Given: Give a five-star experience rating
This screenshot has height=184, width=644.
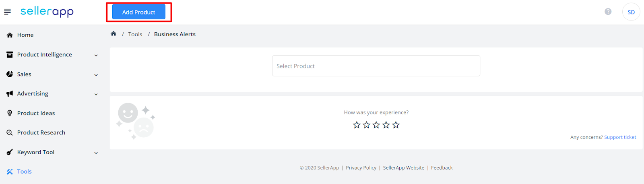Looking at the screenshot, I should pos(396,125).
